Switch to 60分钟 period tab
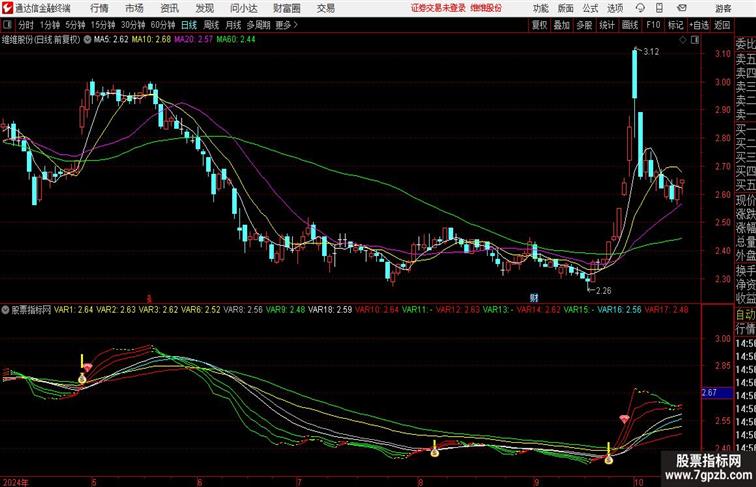Image resolution: width=756 pixels, height=487 pixels. (162, 25)
